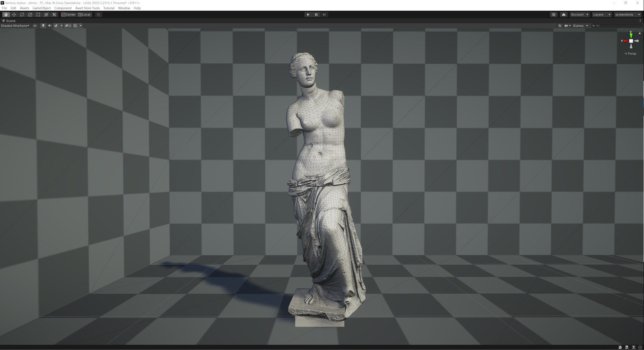Image resolution: width=644 pixels, height=350 pixels.
Task: Expand the grid settings dropdown arrow
Action: pyautogui.click(x=80, y=25)
